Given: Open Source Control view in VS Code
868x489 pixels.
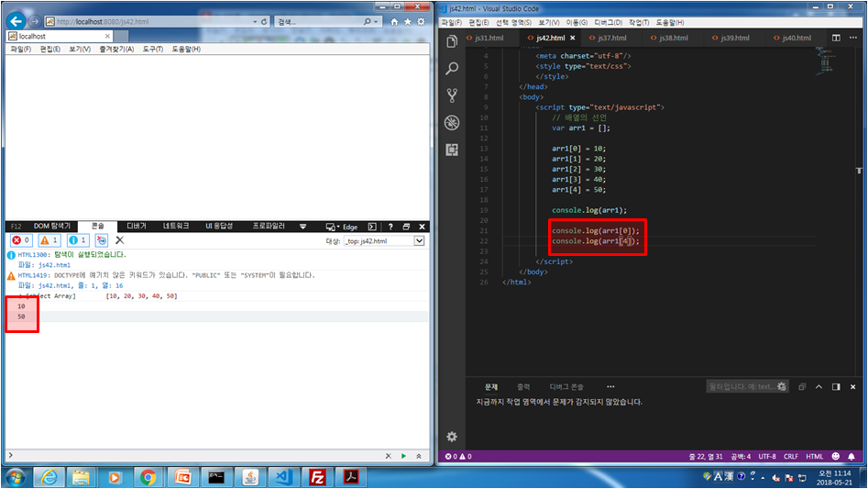Looking at the screenshot, I should tap(452, 95).
